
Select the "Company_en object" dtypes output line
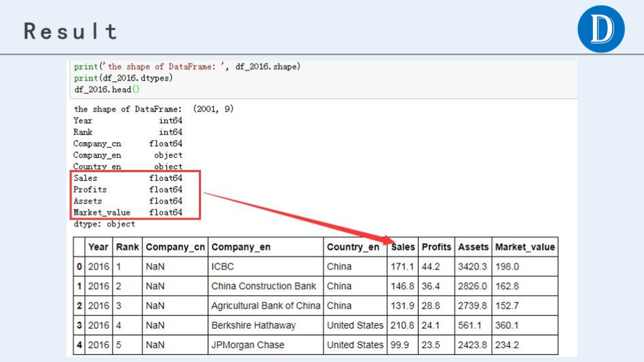click(x=128, y=155)
